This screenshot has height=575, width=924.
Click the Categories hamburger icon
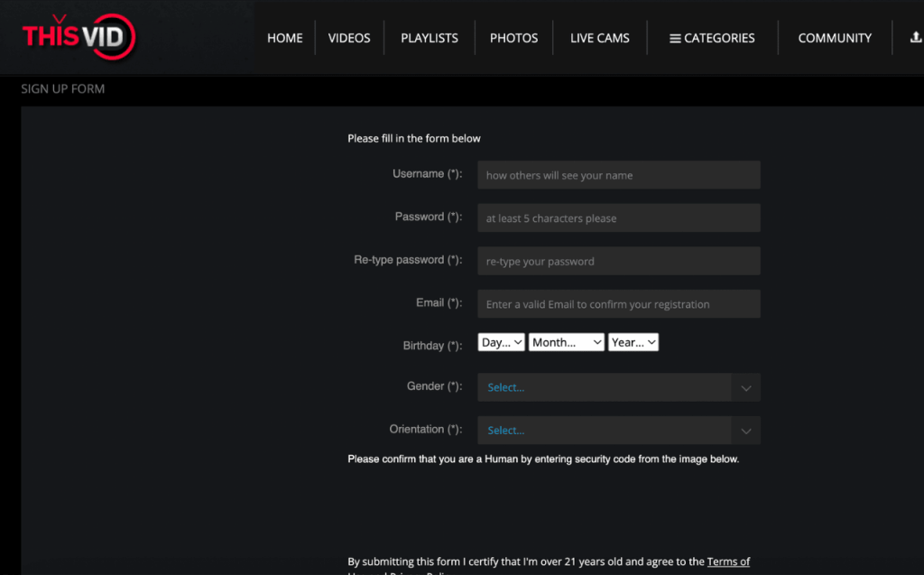click(674, 39)
